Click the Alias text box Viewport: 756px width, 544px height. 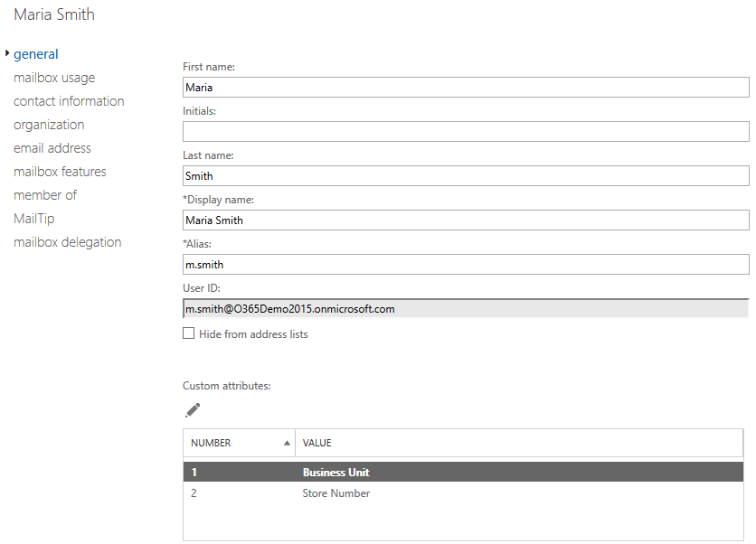pos(466,265)
